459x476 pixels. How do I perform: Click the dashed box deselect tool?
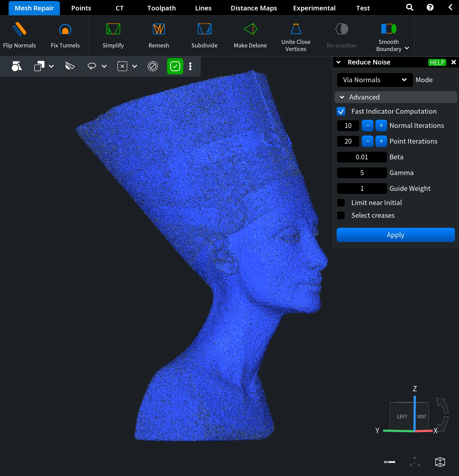(x=122, y=66)
